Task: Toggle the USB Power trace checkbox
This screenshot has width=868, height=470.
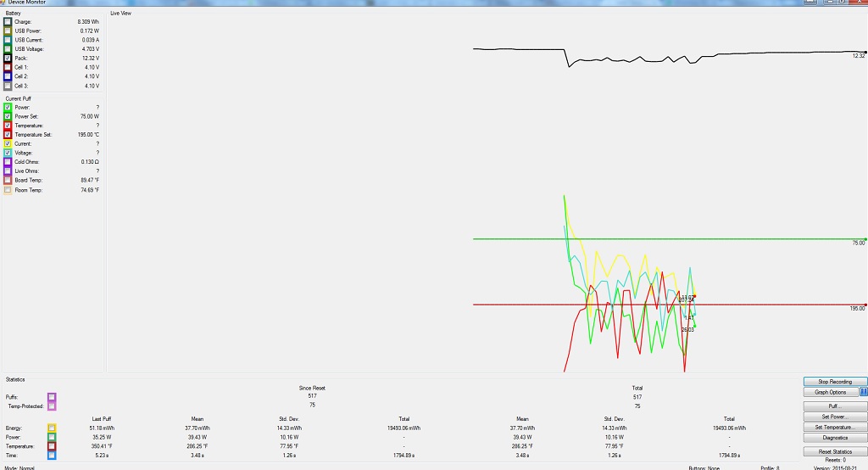Action: [8, 31]
